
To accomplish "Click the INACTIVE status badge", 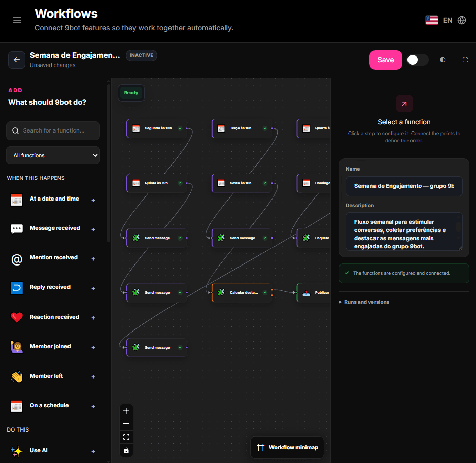I will [142, 55].
